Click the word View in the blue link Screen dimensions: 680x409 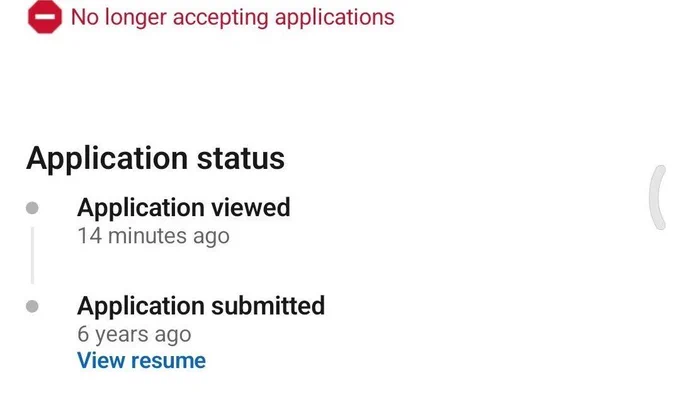point(101,361)
